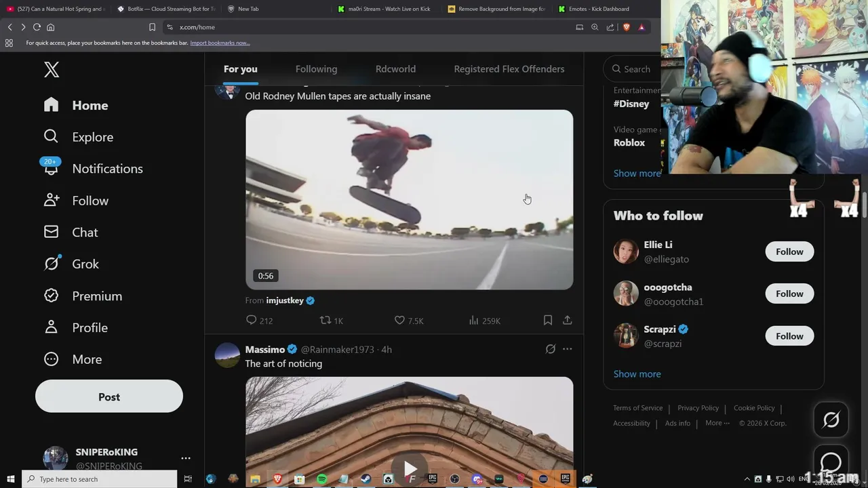Screen dimensions: 868x488
Task: Open the Roblox trending topic
Action: [629, 142]
